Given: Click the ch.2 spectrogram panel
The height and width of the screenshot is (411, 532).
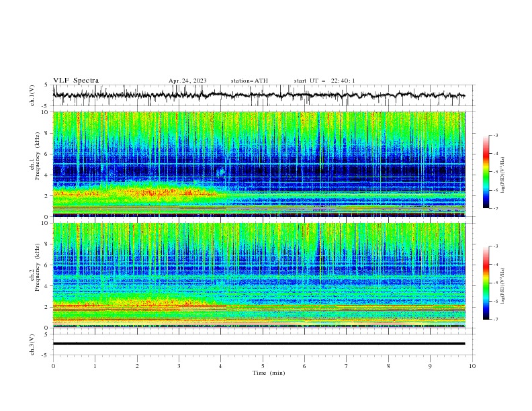Looking at the screenshot, I should point(259,275).
